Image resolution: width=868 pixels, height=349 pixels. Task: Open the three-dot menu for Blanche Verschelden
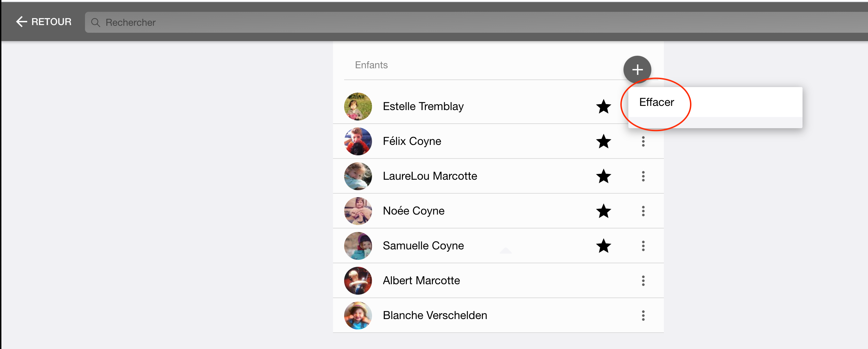tap(643, 316)
